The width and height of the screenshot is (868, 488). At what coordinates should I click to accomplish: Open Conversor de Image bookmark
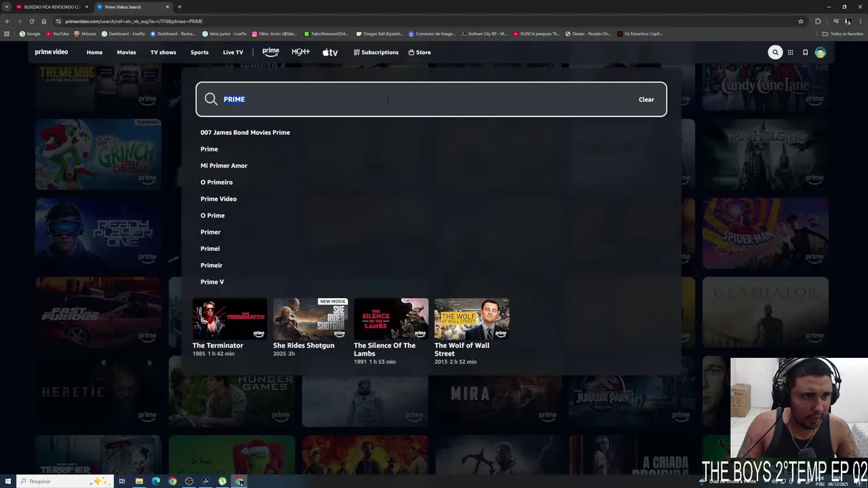point(432,33)
